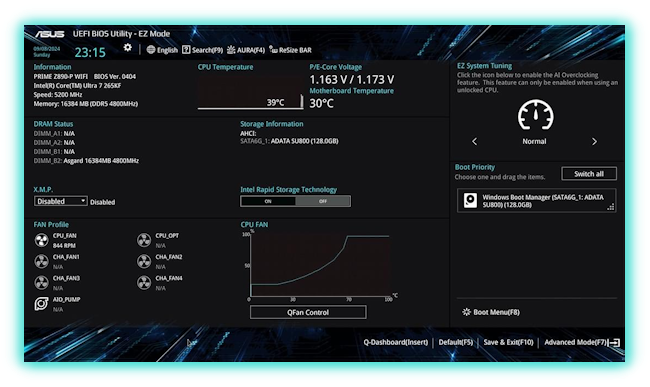Click the Switch all button
Viewport: 650px width, 387px height.
click(x=589, y=174)
